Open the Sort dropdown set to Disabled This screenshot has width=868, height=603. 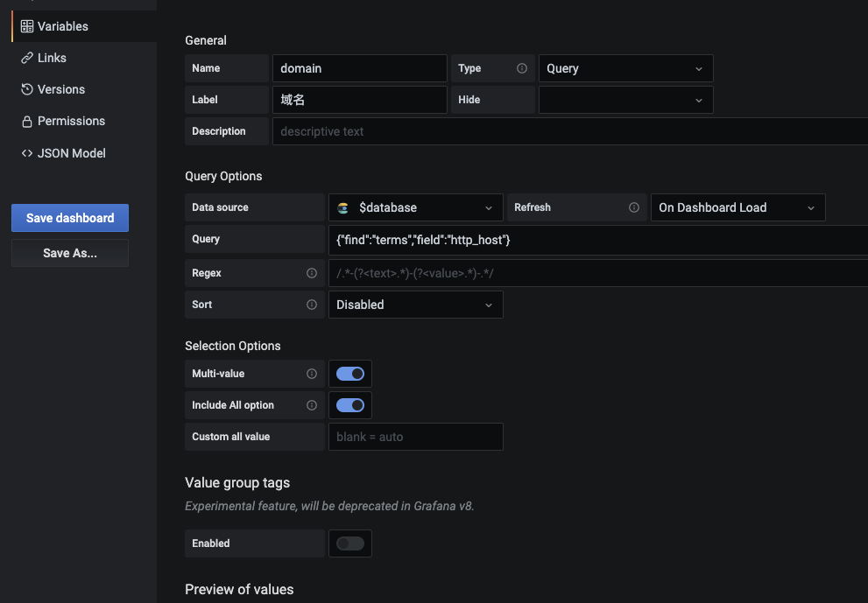coord(415,304)
